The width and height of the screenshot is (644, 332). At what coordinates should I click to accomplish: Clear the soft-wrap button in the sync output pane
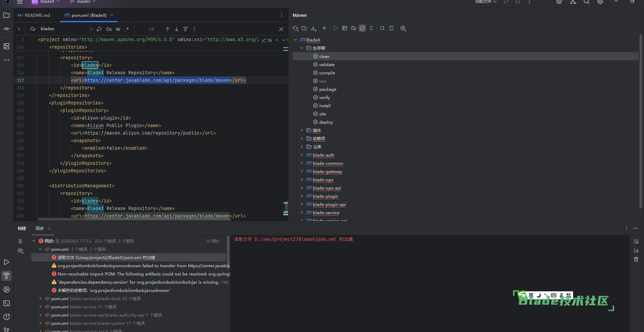636,242
